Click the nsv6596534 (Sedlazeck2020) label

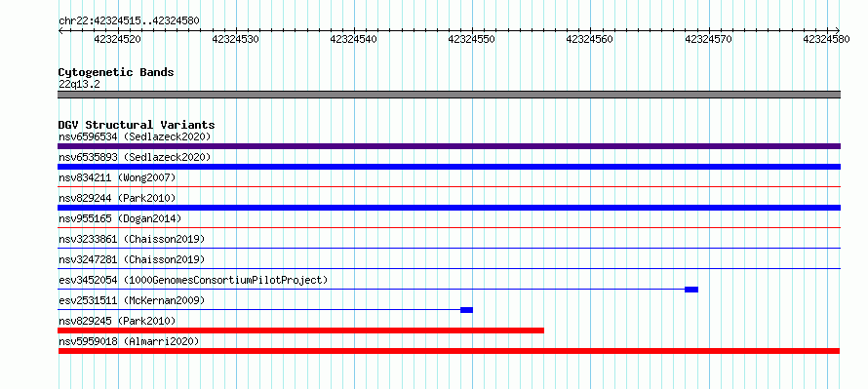(x=135, y=136)
